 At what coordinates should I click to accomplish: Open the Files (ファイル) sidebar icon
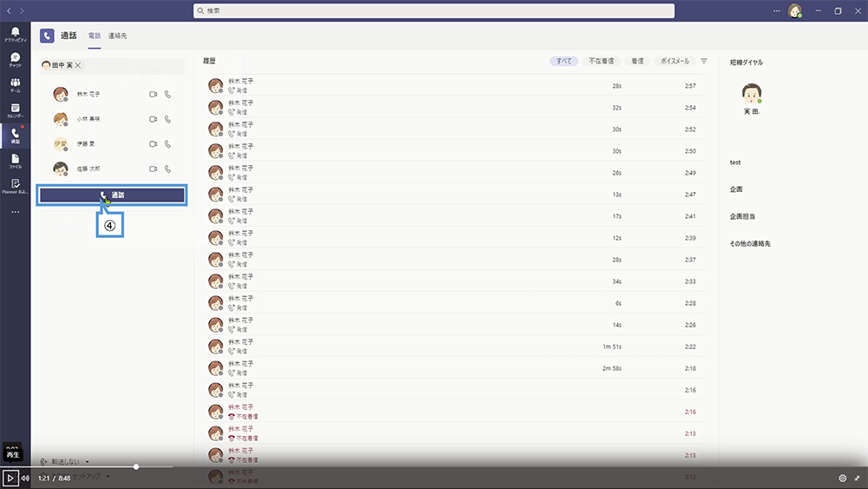point(15,162)
